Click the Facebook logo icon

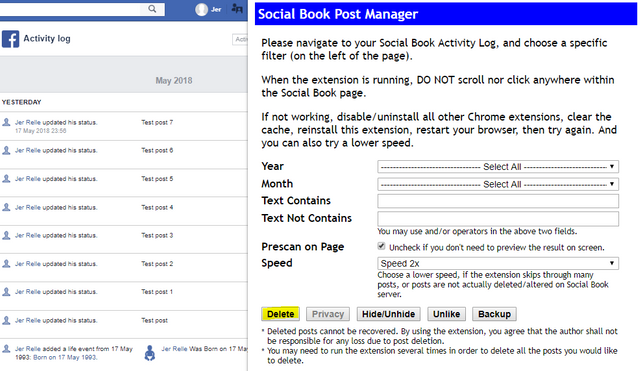click(10, 39)
